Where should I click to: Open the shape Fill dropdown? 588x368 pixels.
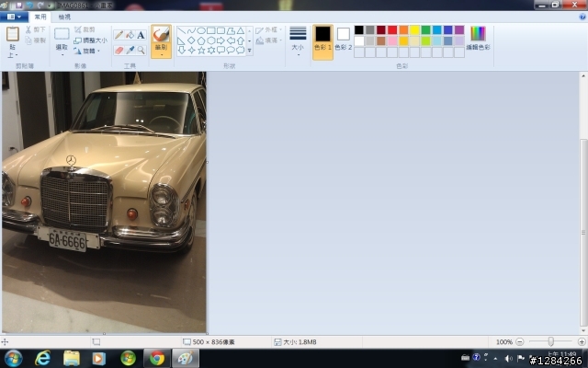[269, 40]
